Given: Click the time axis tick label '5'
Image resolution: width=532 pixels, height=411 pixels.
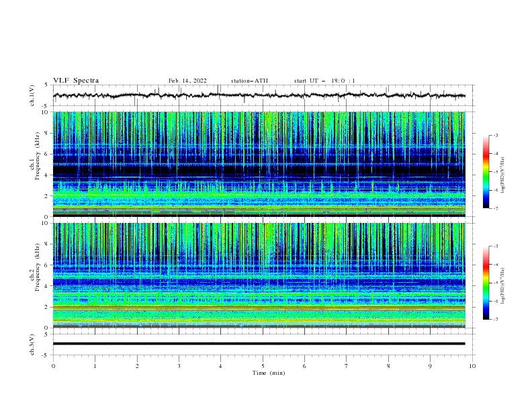Looking at the screenshot, I should tap(263, 366).
